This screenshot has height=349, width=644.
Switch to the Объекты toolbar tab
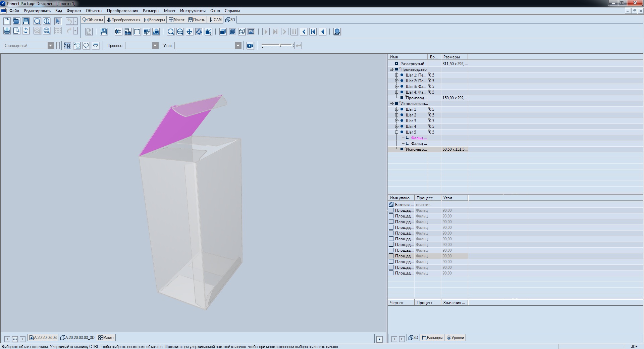click(x=93, y=20)
